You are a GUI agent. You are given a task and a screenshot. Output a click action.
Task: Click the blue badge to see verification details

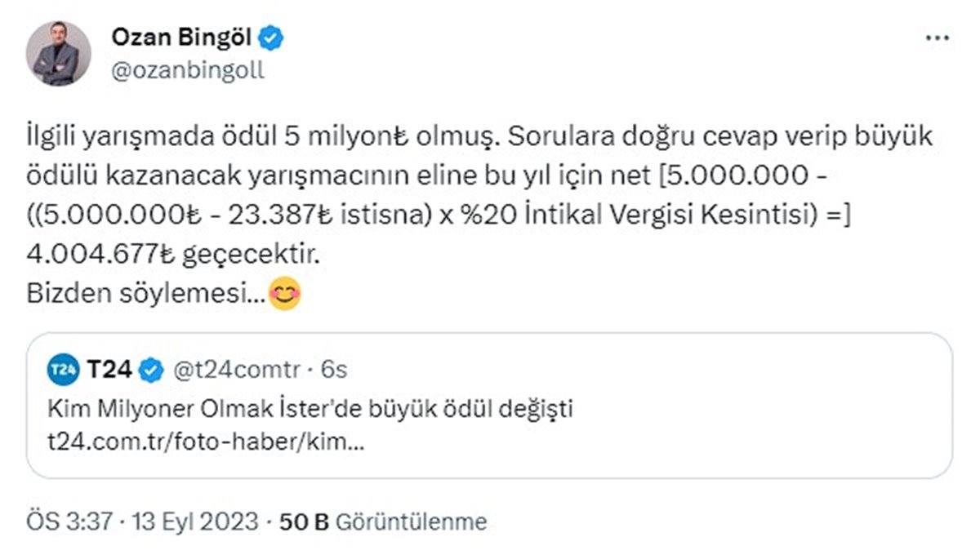click(x=271, y=36)
